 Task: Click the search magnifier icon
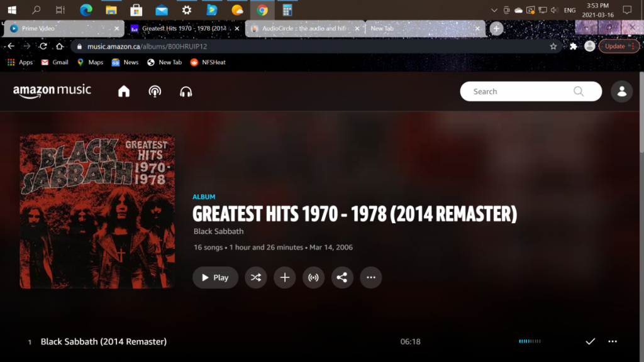(x=579, y=91)
